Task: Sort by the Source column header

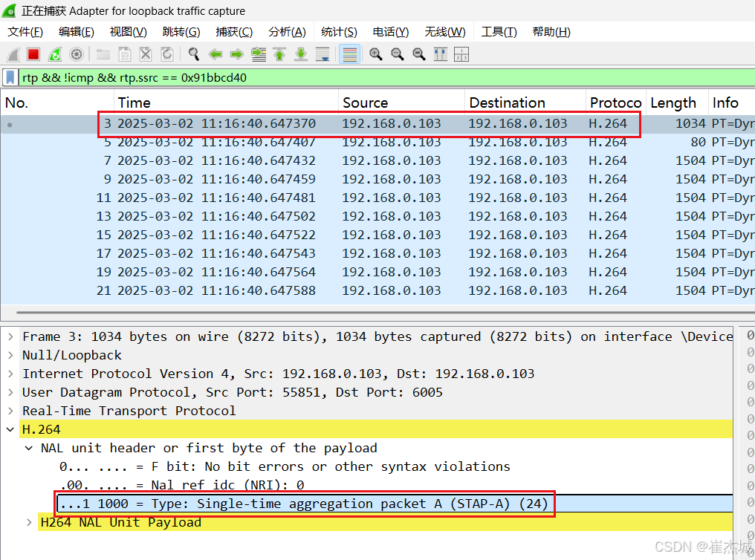Action: pos(401,102)
